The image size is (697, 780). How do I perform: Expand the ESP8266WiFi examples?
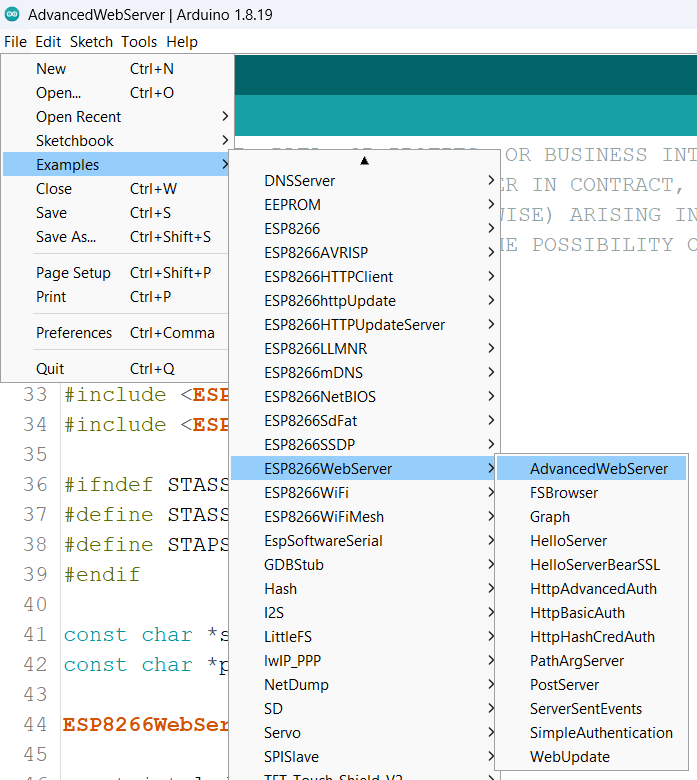pyautogui.click(x=364, y=492)
